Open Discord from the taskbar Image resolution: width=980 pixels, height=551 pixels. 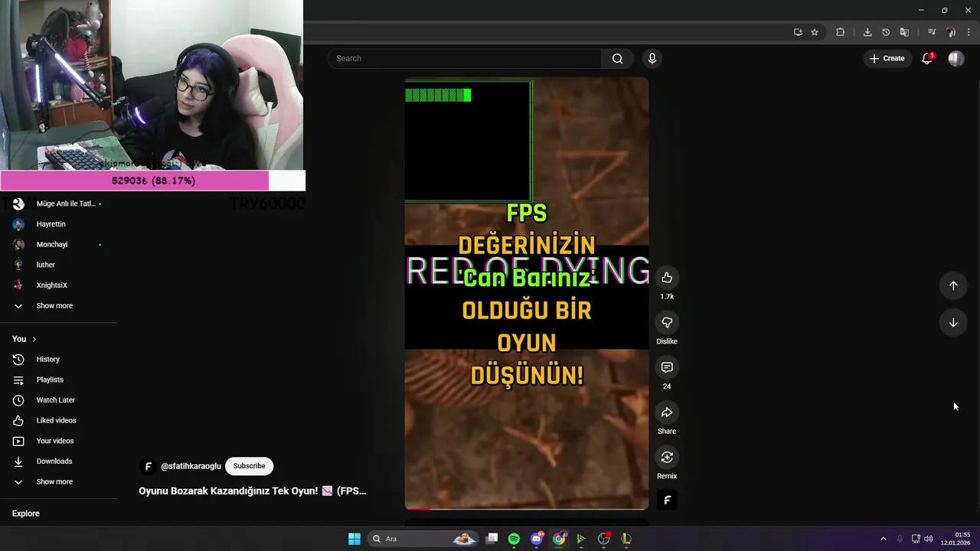[537, 539]
